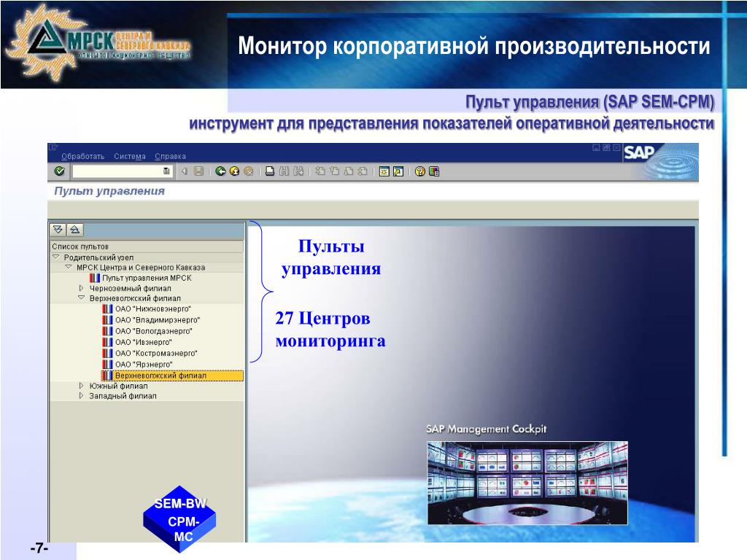Expand the Южный филиал node

click(81, 386)
